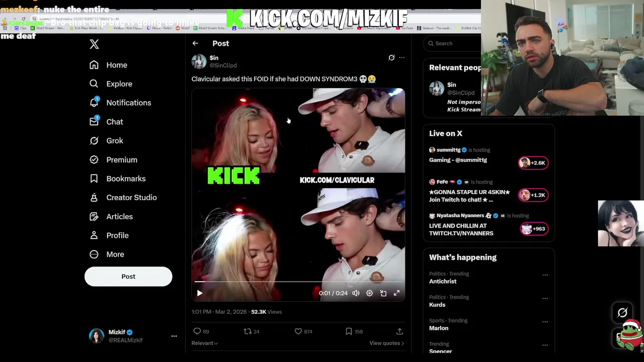The width and height of the screenshot is (644, 362).
Task: Click the timestamp 1:01 PM Mar 2, 2026
Action: [x=219, y=312]
